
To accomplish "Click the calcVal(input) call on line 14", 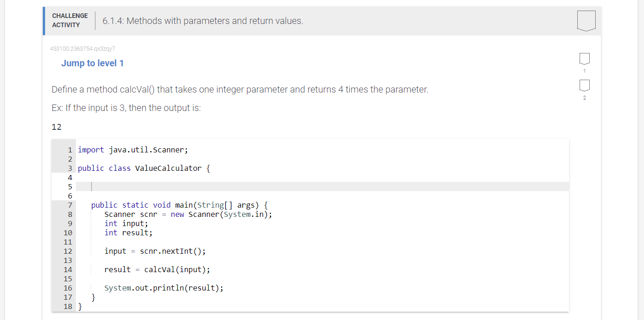I will click(x=177, y=269).
